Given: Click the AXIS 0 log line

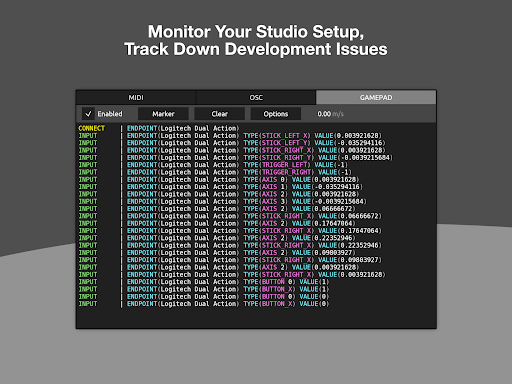Looking at the screenshot, I should tap(219, 180).
